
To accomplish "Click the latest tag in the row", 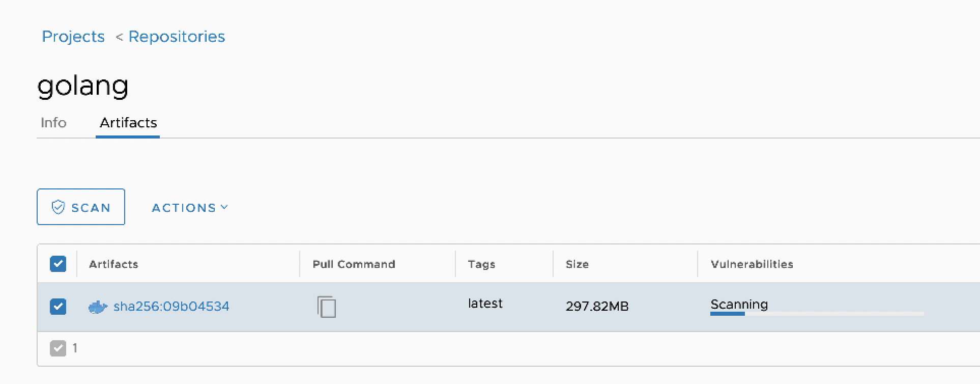I will coord(485,304).
